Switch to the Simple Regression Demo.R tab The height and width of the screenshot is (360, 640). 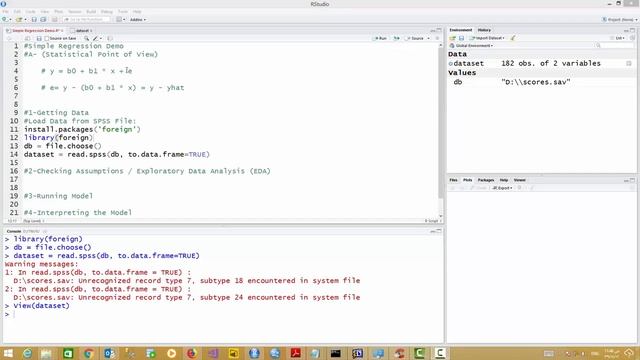point(34,31)
